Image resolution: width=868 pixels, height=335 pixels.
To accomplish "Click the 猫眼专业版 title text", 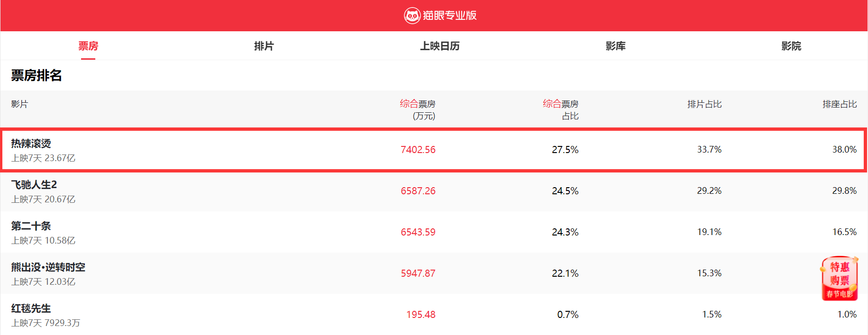I will pyautogui.click(x=449, y=16).
